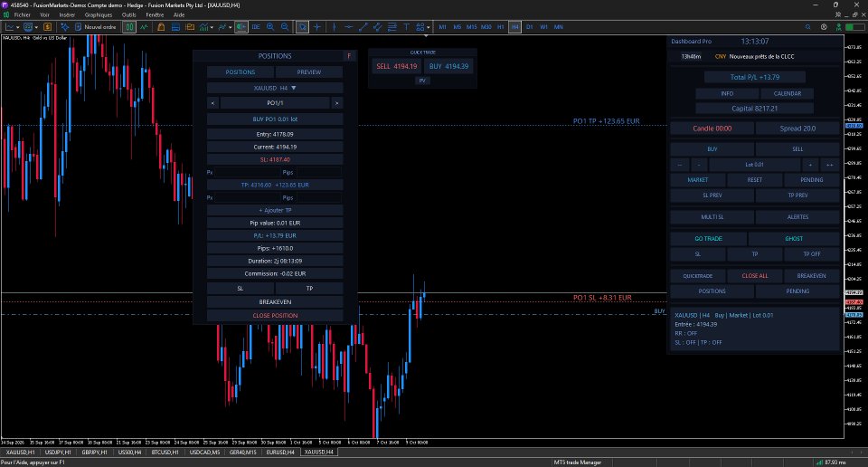Click the CLOSE POSITION button
The width and height of the screenshot is (868, 467).
[275, 315]
